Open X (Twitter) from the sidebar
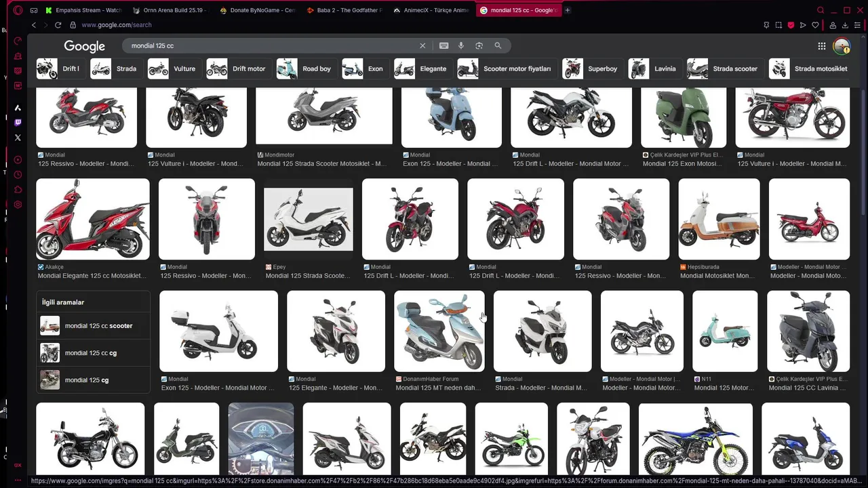The image size is (868, 488). [x=18, y=138]
